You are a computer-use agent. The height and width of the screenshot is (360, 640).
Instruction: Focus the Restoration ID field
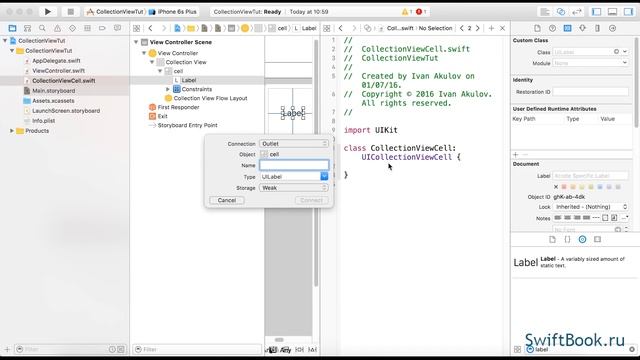591,92
